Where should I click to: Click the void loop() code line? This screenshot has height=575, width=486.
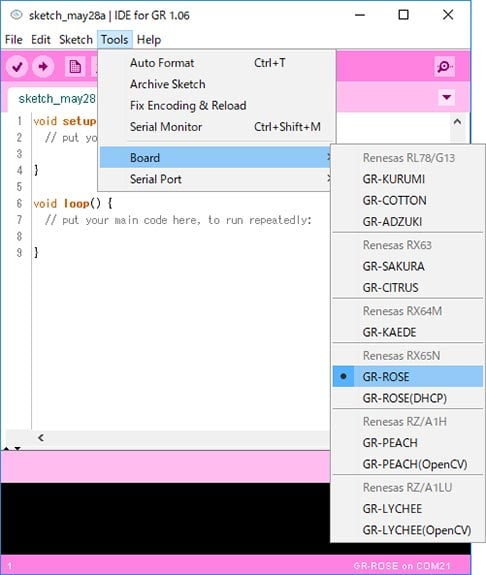point(73,203)
